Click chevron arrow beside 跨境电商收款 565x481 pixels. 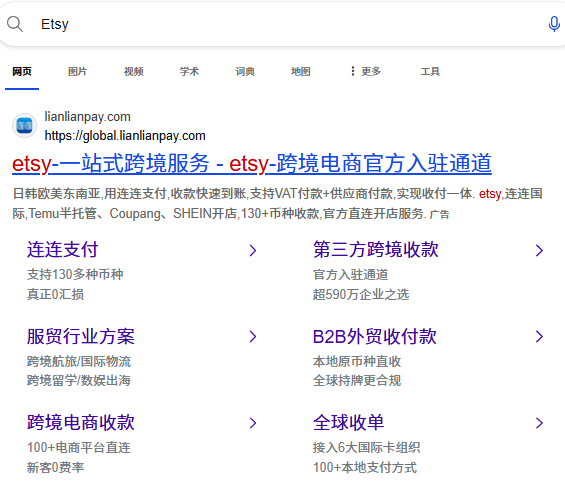click(253, 423)
